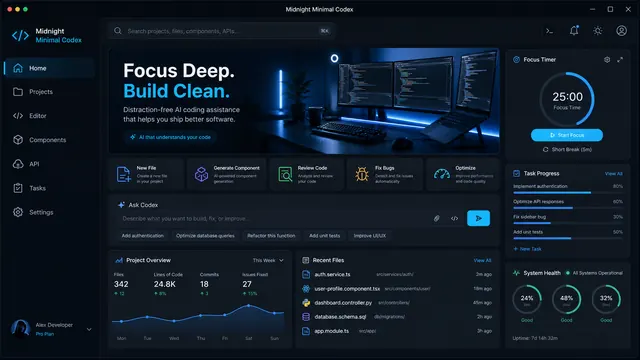Add a New Task
The height and width of the screenshot is (360, 640).
click(x=527, y=249)
